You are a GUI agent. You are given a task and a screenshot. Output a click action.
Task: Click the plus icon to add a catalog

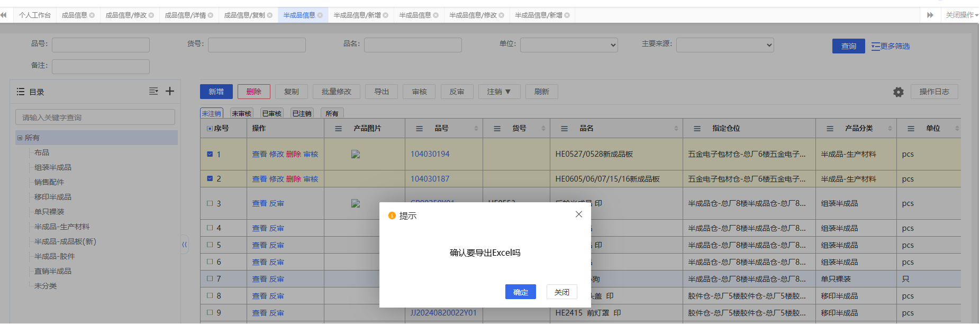point(170,91)
